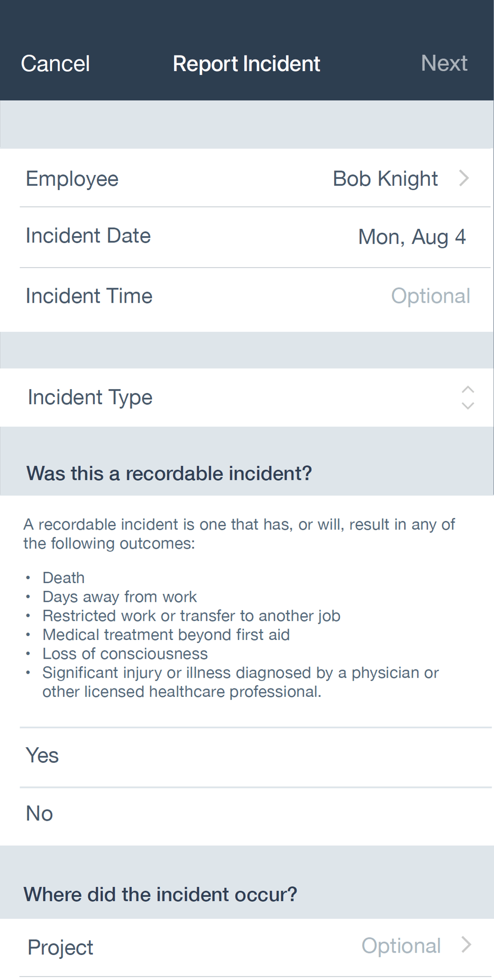Viewport: 494px width, 980px height.
Task: Cancel the incident report
Action: [55, 63]
